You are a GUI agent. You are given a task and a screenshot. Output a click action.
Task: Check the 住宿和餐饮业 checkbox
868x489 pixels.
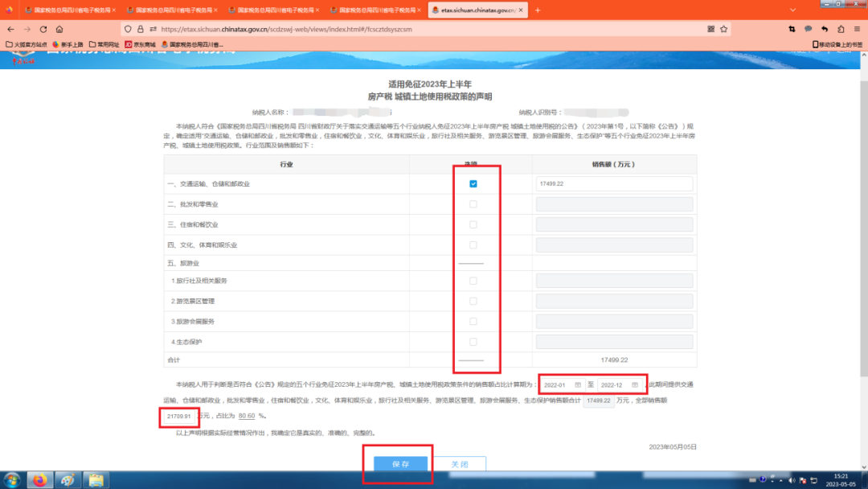click(x=473, y=225)
